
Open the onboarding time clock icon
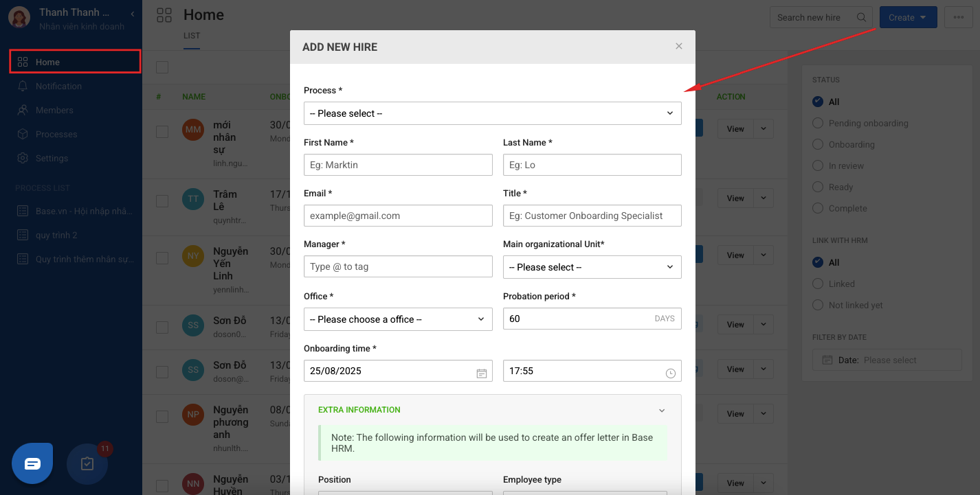[671, 373]
